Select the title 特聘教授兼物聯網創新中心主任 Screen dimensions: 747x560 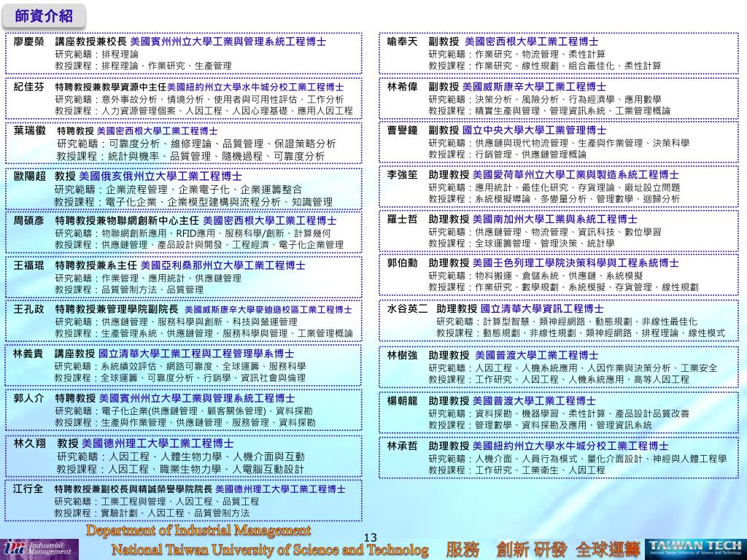[127, 220]
